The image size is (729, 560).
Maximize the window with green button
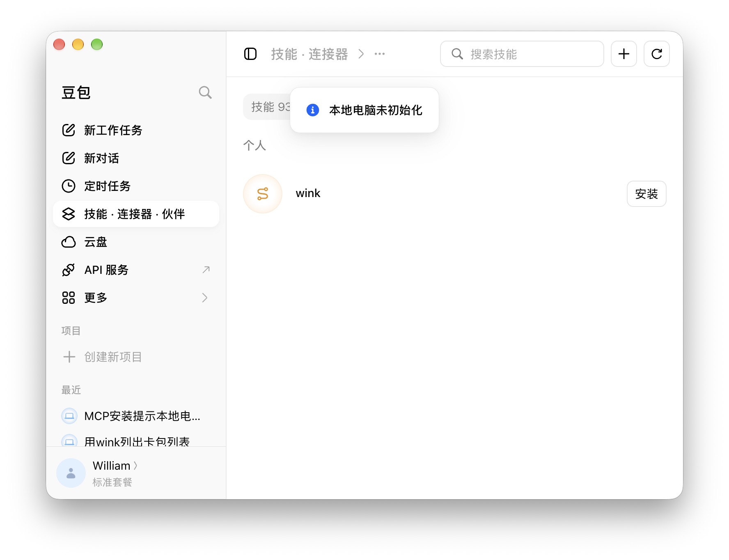[x=97, y=44]
